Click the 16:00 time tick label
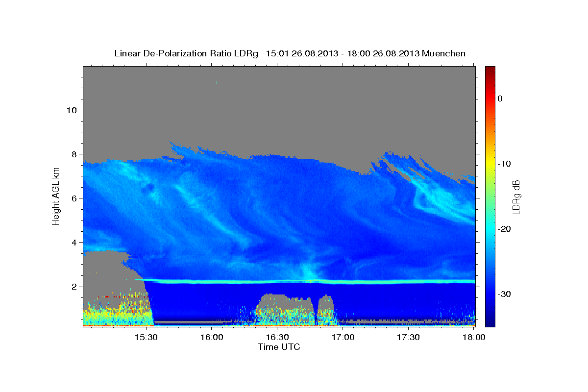Viewport: 588px width, 392px height. (211, 338)
